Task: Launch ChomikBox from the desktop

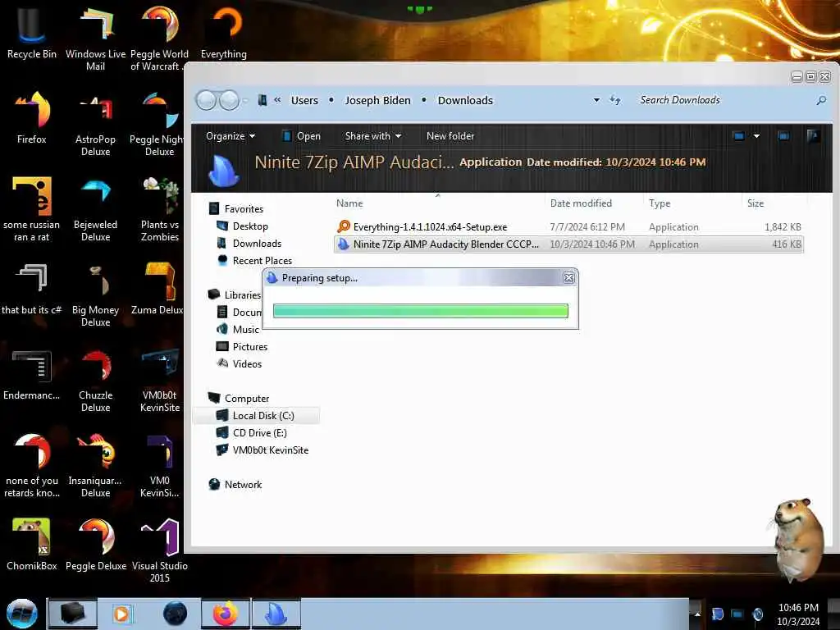Action: click(32, 544)
